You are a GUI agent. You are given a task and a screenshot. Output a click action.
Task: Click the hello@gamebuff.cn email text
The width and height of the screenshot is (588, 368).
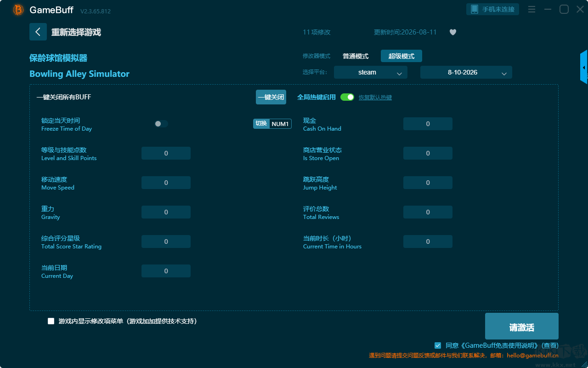click(x=532, y=355)
